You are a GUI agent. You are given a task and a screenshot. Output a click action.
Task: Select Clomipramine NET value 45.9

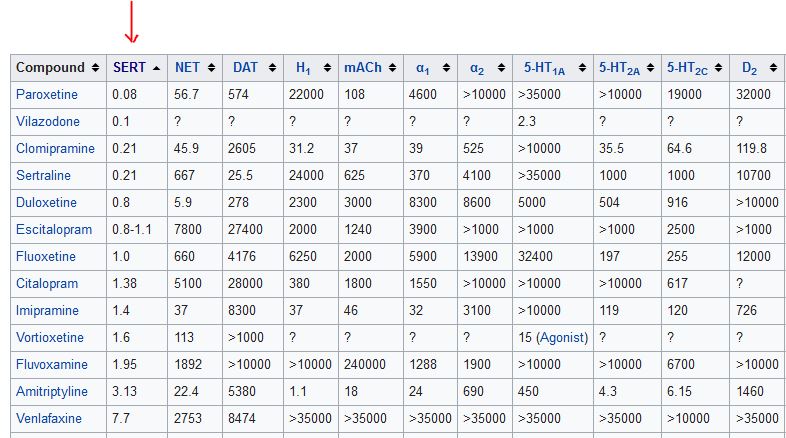186,149
